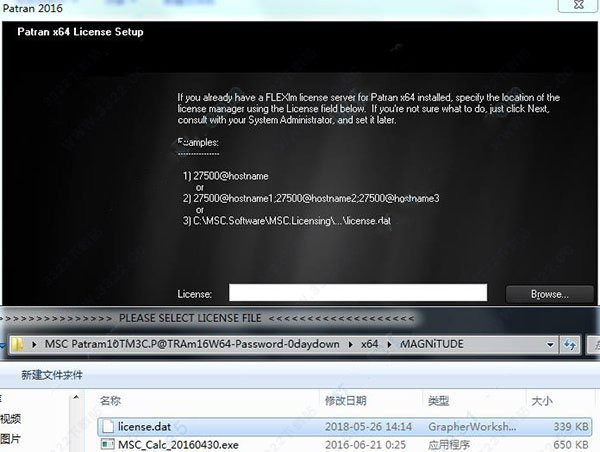The height and width of the screenshot is (452, 600).
Task: Click the folder icon in address bar
Action: (x=16, y=344)
